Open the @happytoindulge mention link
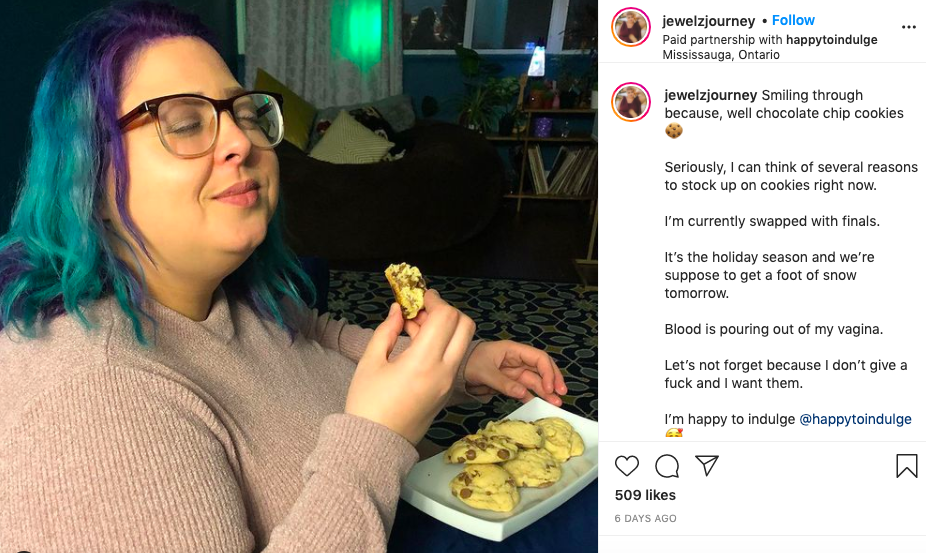This screenshot has width=926, height=553. coord(855,419)
